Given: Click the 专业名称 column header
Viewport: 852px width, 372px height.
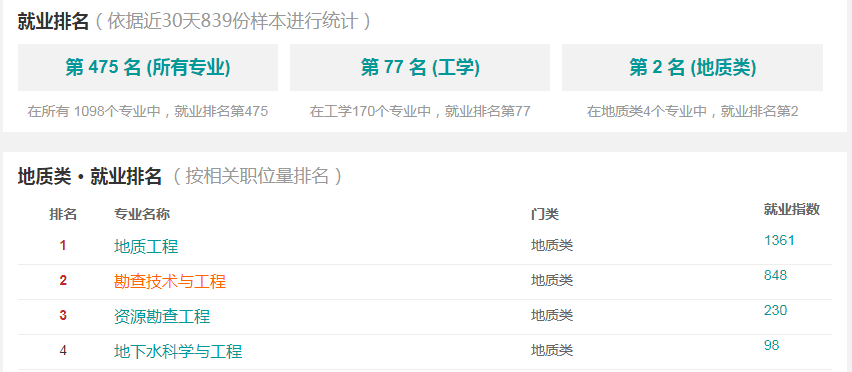Looking at the screenshot, I should 142,214.
